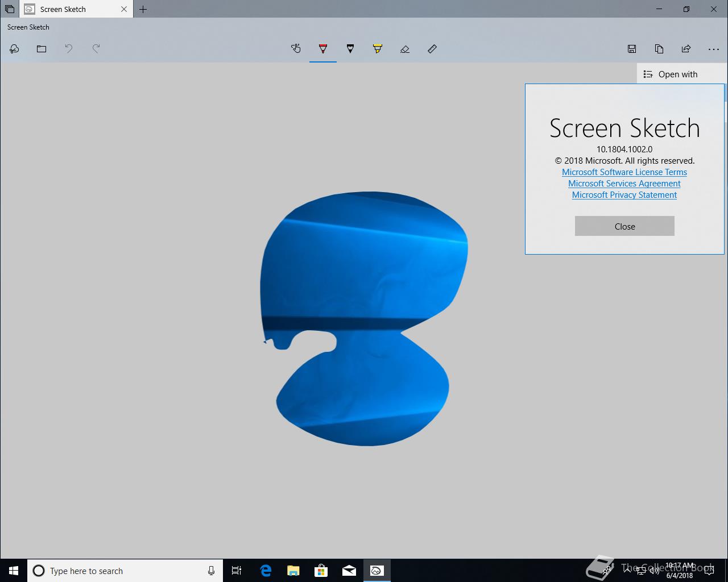Share the snip
The width and height of the screenshot is (728, 582).
686,49
